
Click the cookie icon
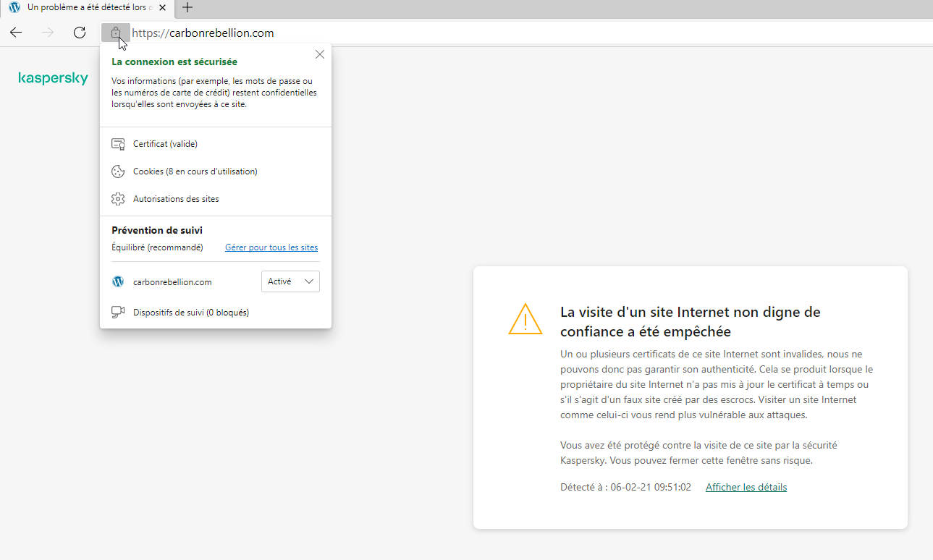point(118,171)
